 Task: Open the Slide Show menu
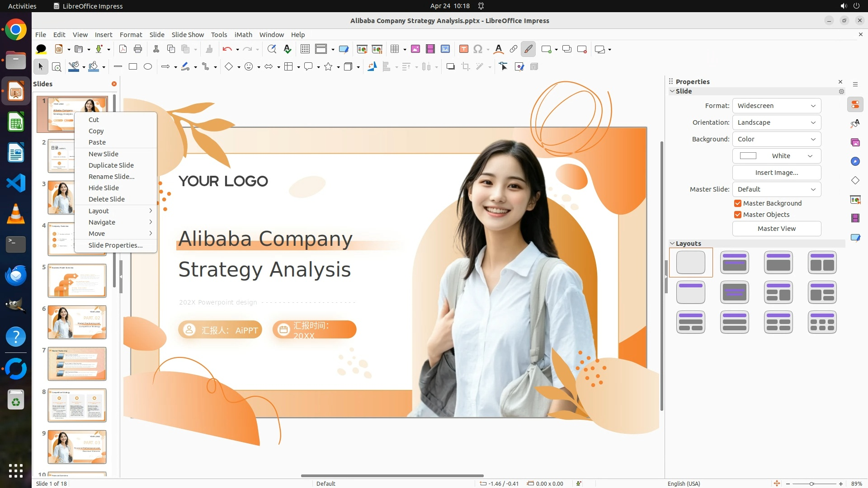click(188, 35)
